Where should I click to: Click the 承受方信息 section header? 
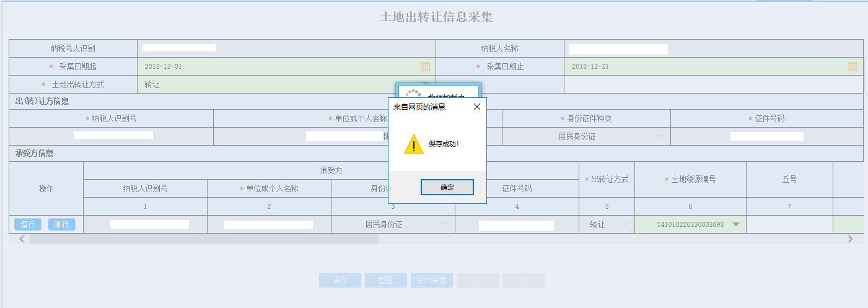pos(35,153)
